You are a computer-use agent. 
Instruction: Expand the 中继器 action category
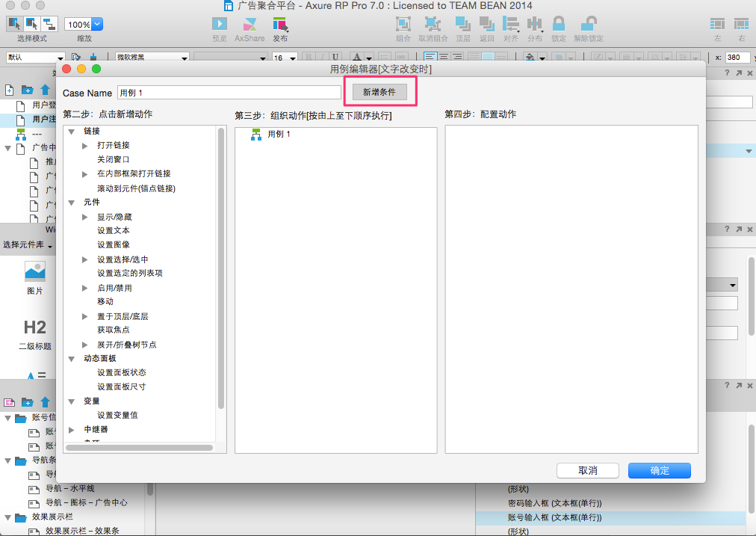pyautogui.click(x=72, y=430)
